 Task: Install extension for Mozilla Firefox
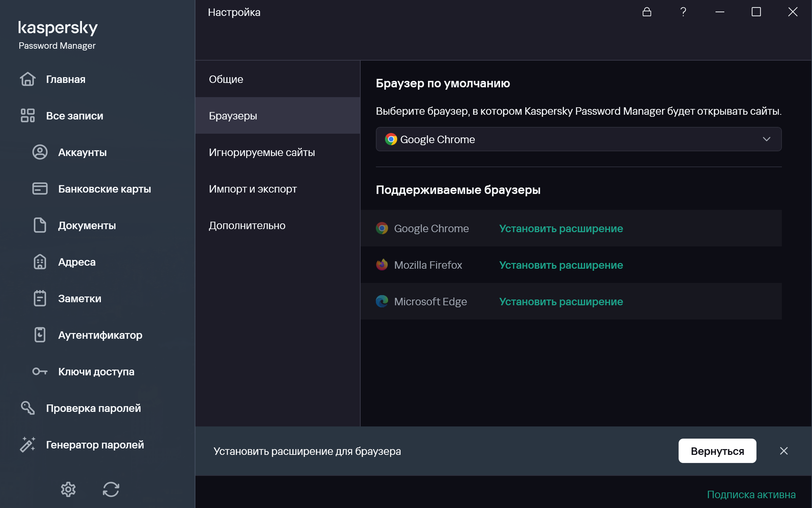(561, 265)
